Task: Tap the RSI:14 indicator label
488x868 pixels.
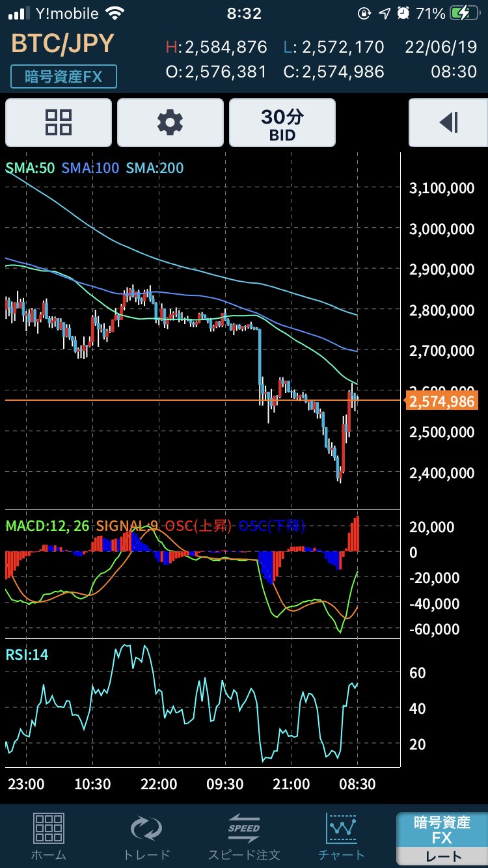Action: 27,654
